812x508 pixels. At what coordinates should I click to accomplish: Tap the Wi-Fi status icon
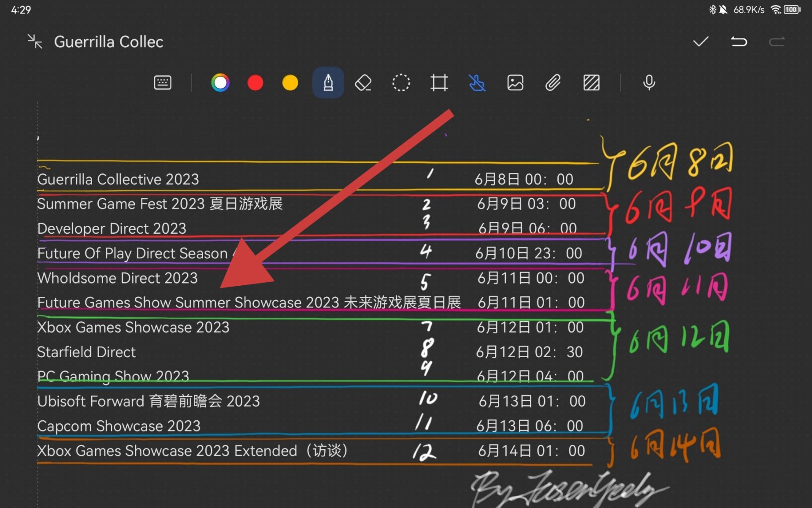776,9
